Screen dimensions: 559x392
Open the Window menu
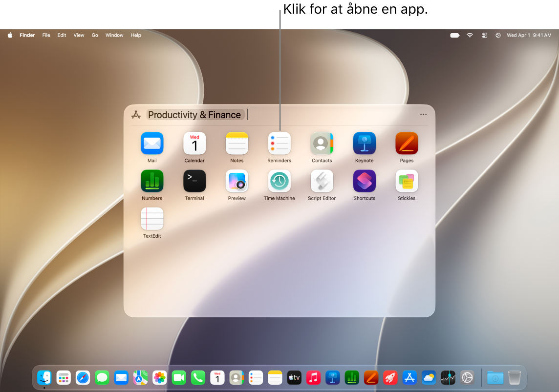[114, 35]
